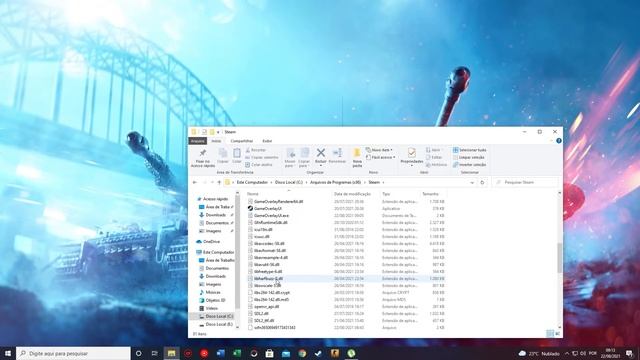Go back with the navigation arrow

pos(195,182)
